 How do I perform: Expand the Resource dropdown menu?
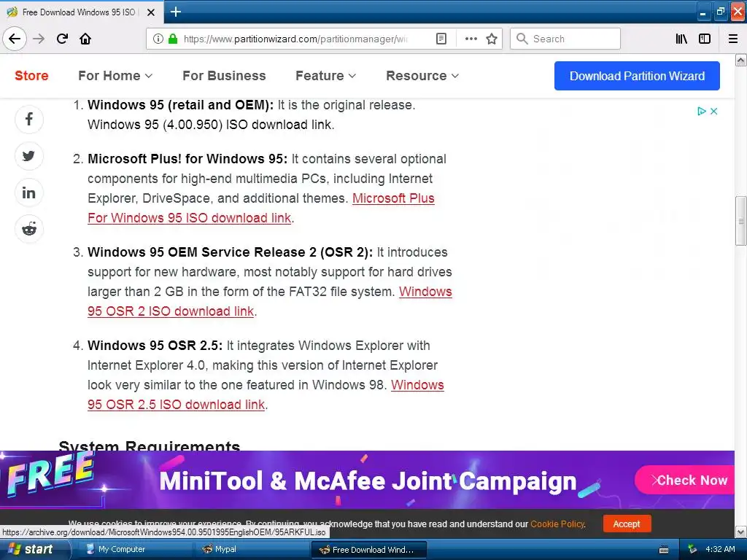point(422,76)
